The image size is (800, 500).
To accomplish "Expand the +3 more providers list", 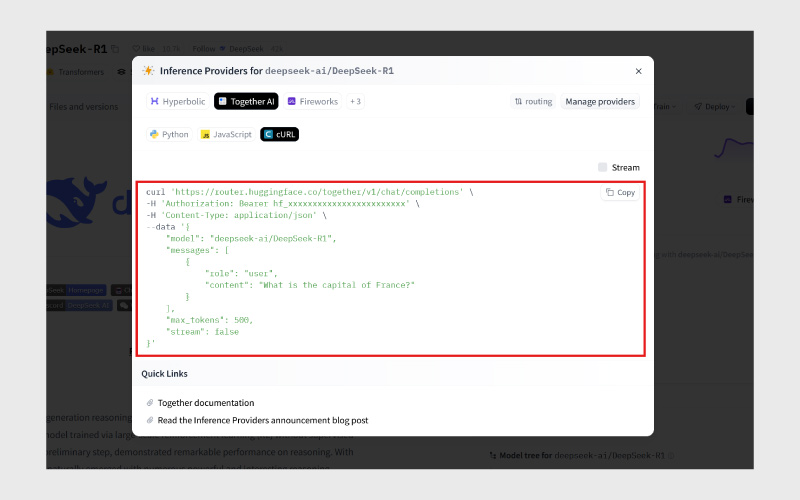I will [355, 101].
